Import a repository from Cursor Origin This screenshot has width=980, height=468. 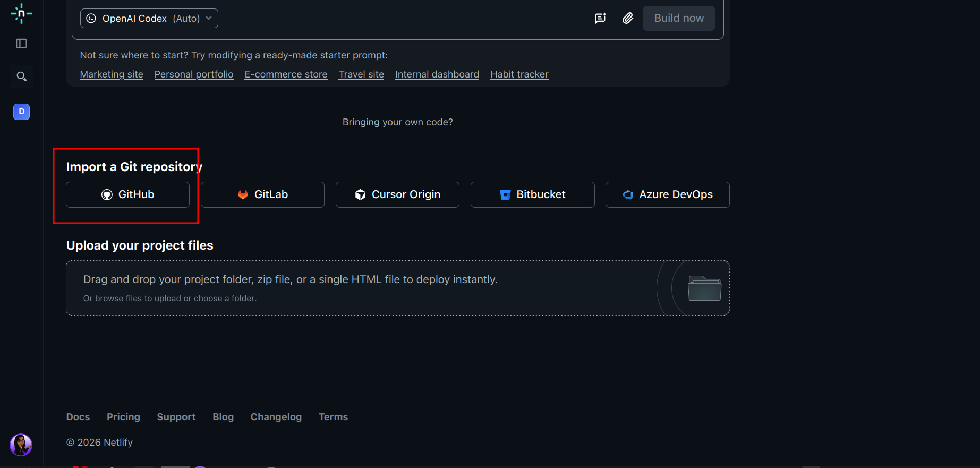[x=397, y=194]
